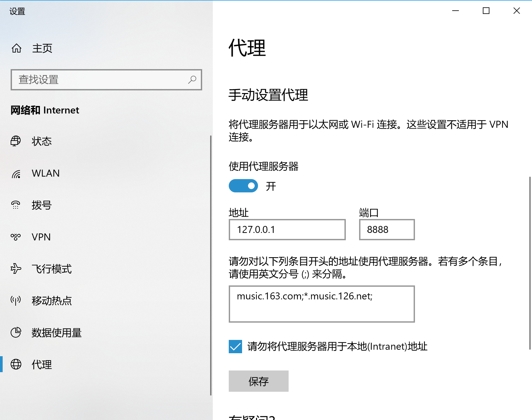Click the 保存 button
This screenshot has width=532, height=420.
point(259,381)
